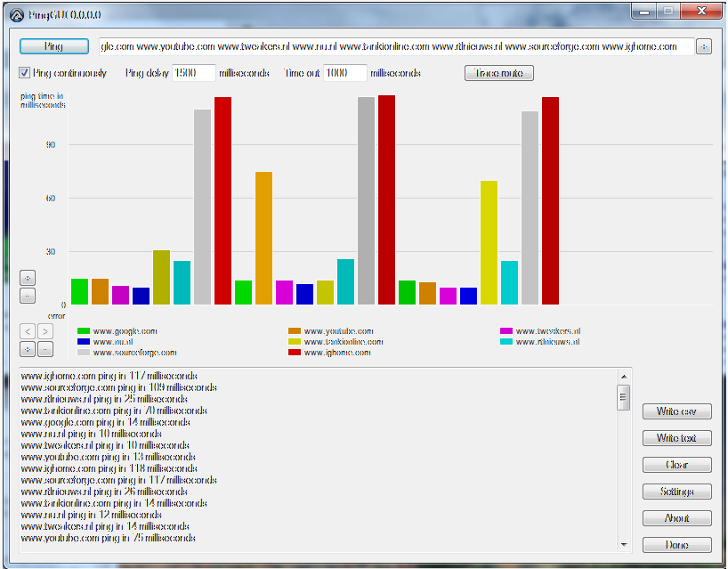728x569 pixels.
Task: Click the 'error' label below the chart axis
Action: pyautogui.click(x=57, y=316)
